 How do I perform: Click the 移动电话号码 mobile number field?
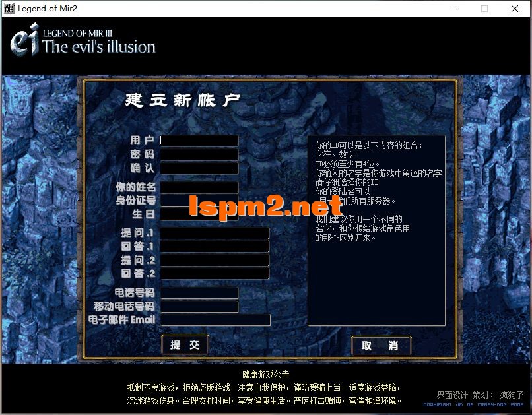click(199, 307)
